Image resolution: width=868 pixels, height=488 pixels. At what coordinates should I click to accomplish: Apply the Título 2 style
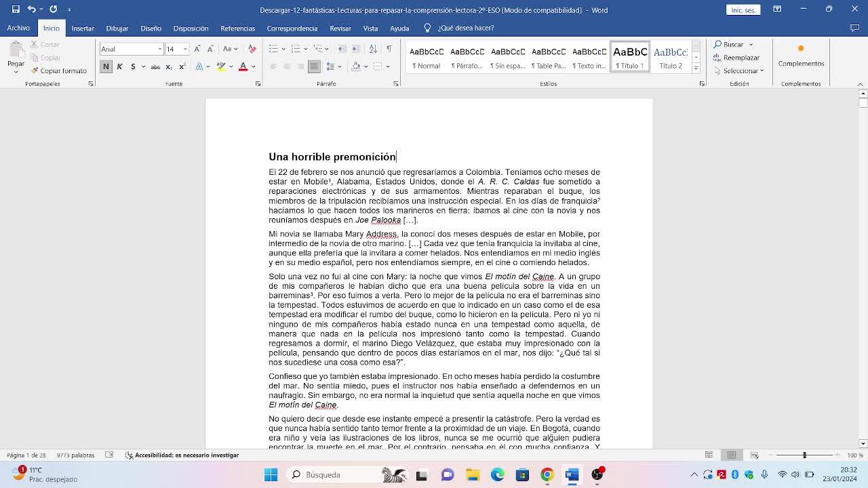coord(671,57)
